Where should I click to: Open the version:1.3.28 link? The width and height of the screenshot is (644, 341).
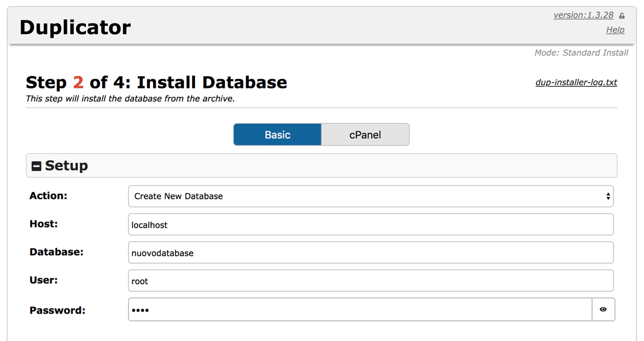click(583, 15)
